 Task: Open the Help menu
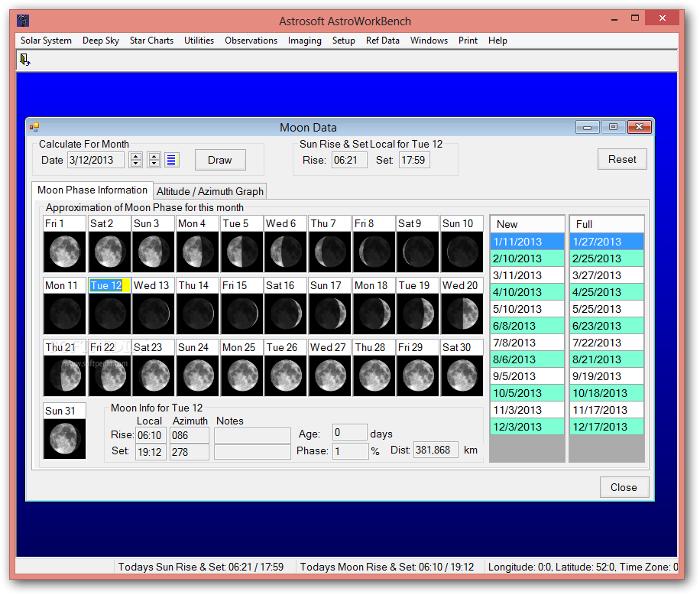tap(497, 41)
